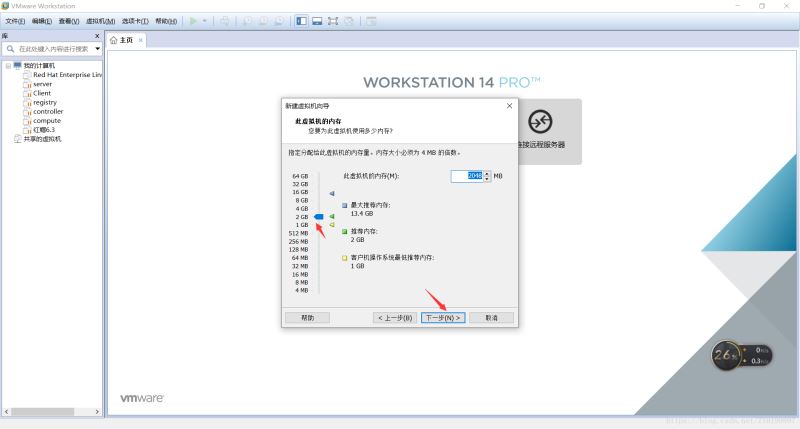Click the 4 MB label on memory scale
The image size is (800, 429).
coord(302,290)
